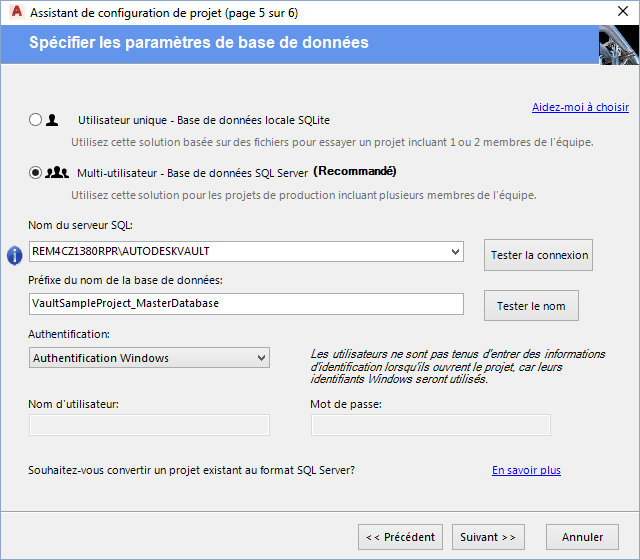Continue with the Suivant button
Viewport: 640px width, 560px height.
pos(488,537)
